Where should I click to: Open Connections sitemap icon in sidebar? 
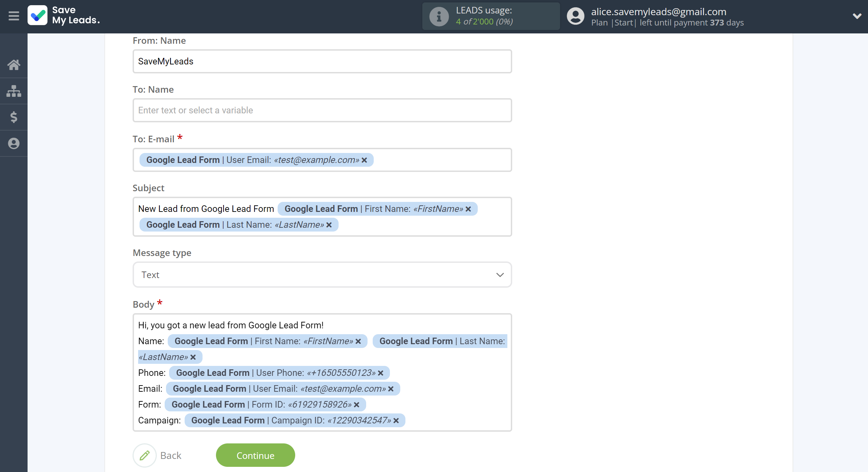pyautogui.click(x=14, y=91)
